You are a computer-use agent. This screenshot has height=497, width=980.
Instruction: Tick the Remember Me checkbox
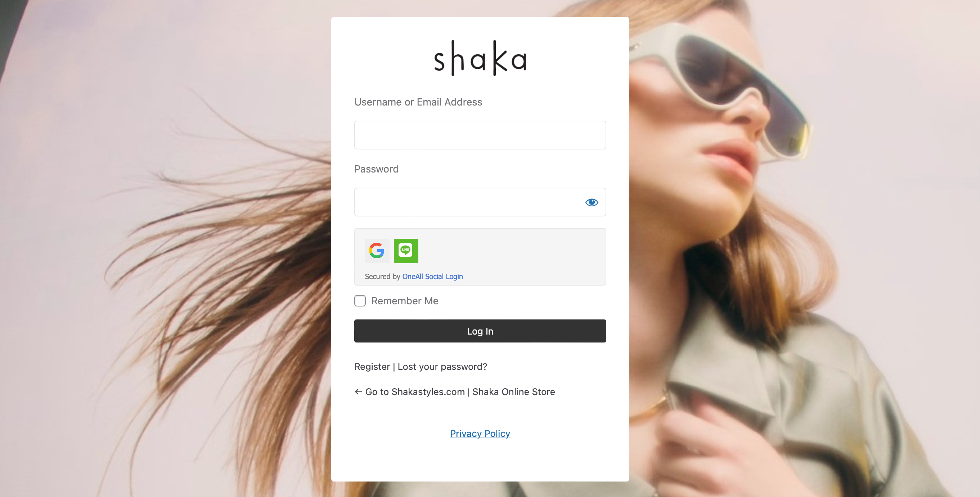click(360, 301)
